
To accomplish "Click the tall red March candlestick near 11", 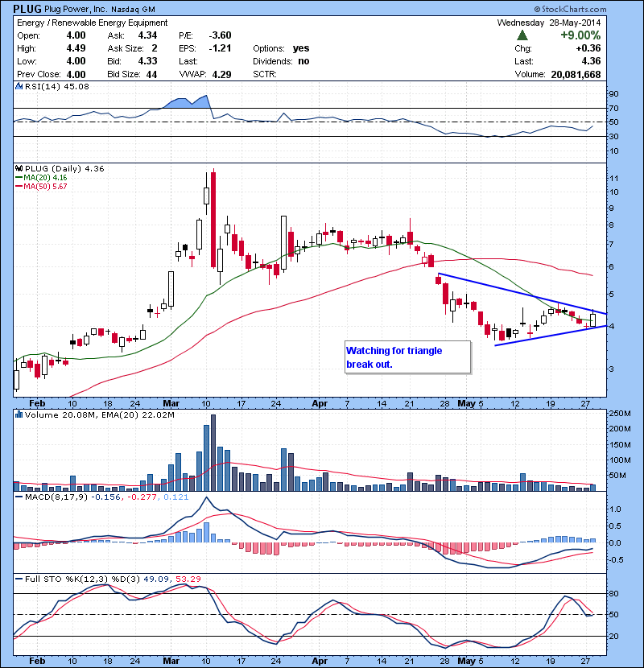I will tap(213, 219).
